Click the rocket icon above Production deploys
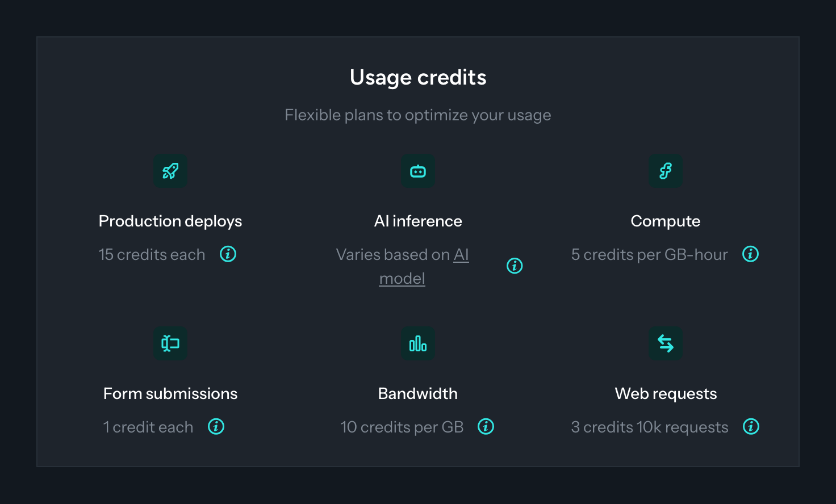 point(170,171)
